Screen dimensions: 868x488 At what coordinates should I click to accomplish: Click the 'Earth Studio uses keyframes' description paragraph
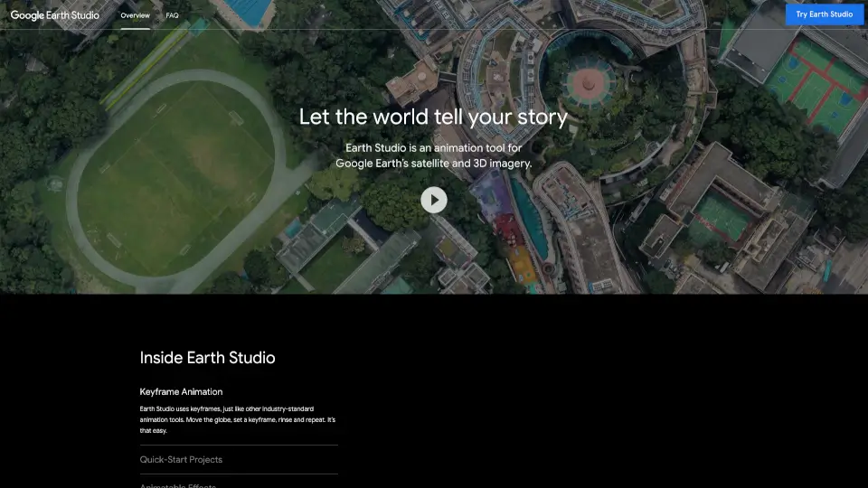238,419
